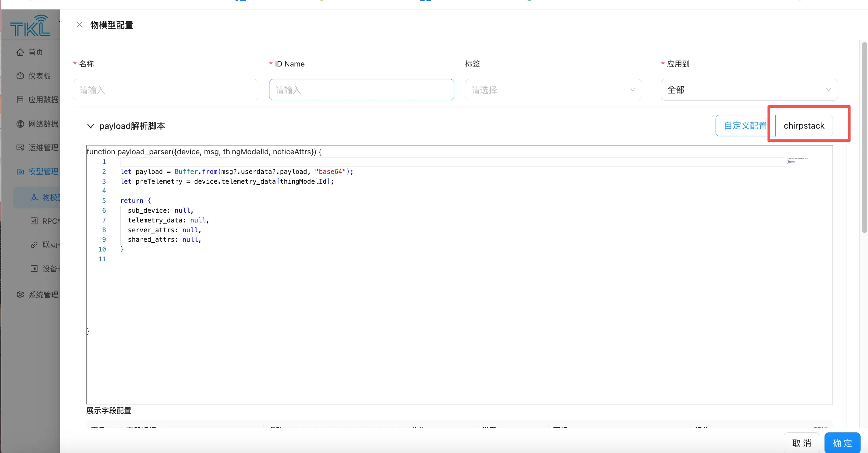Click the network data globe icon
This screenshot has width=868, height=453.
click(20, 124)
